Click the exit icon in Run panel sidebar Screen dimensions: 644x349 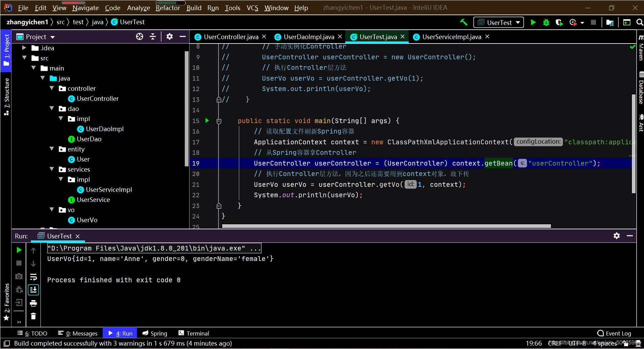point(19,302)
